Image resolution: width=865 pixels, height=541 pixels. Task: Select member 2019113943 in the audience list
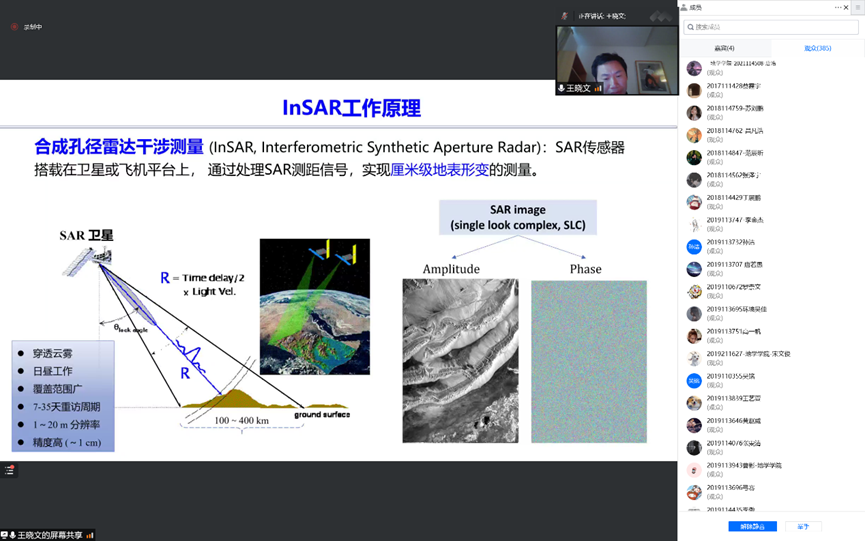pos(744,465)
